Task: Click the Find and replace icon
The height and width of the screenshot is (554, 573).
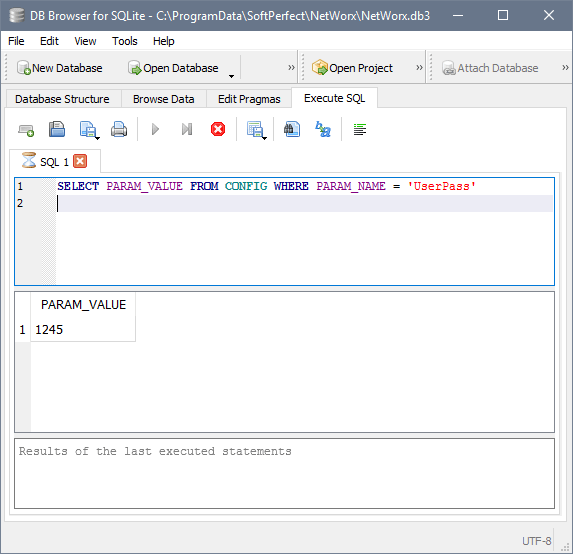Action: pyautogui.click(x=323, y=129)
